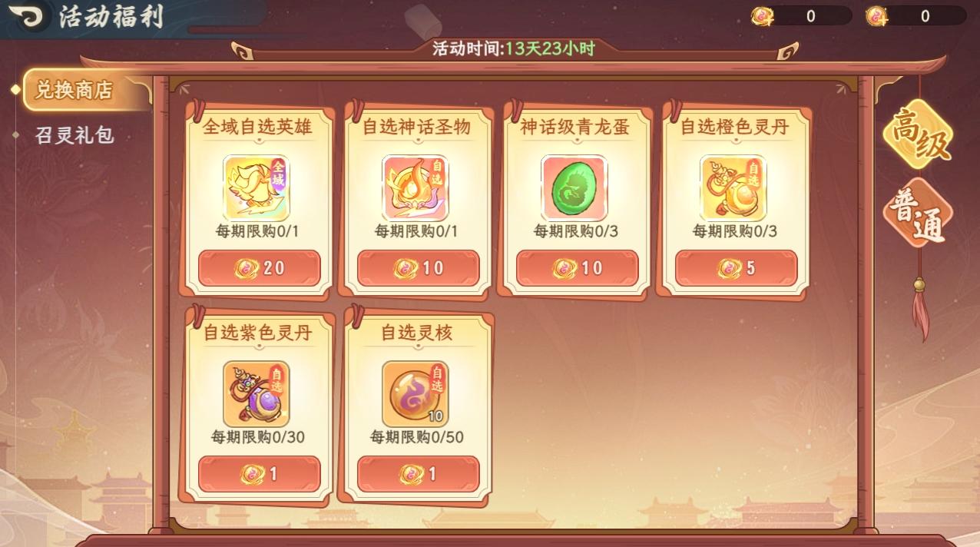
Task: Buy 全域自选英雄 for 20 tokens
Action: pos(260,268)
